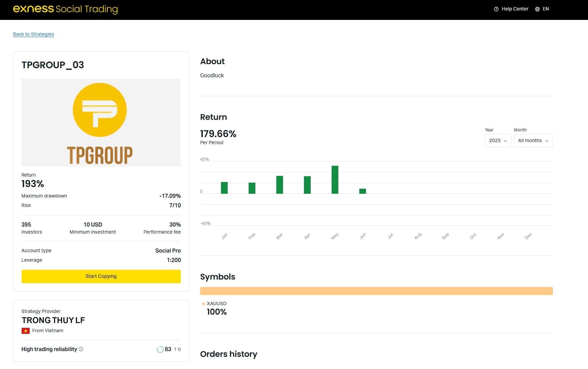
Task: Click the info icon next to High trading reliability
Action: coord(81,349)
